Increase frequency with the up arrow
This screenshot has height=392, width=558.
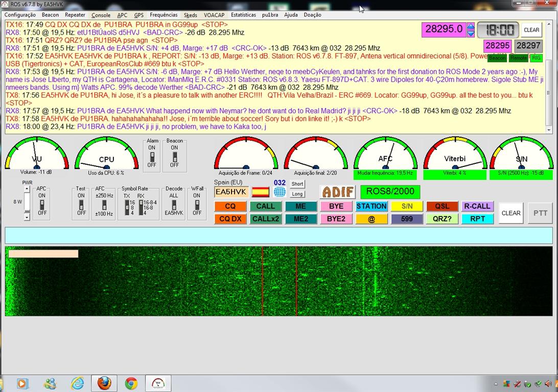[x=471, y=27]
